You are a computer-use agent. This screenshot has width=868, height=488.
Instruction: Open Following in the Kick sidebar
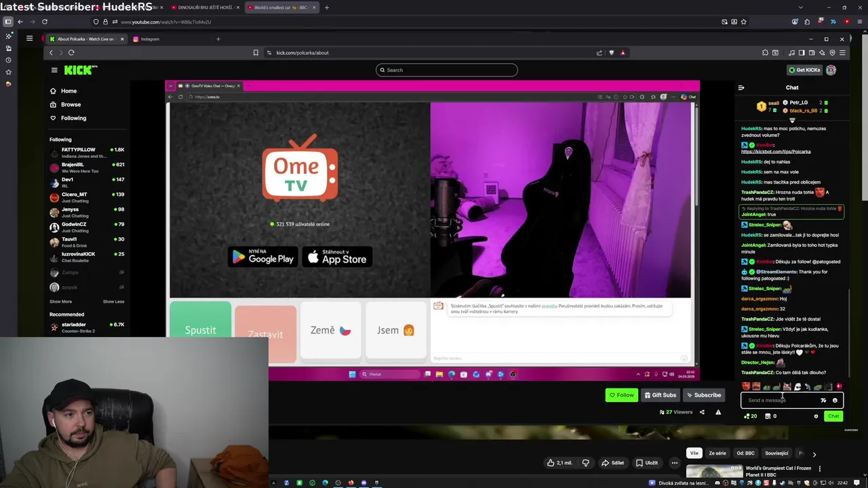(x=73, y=118)
